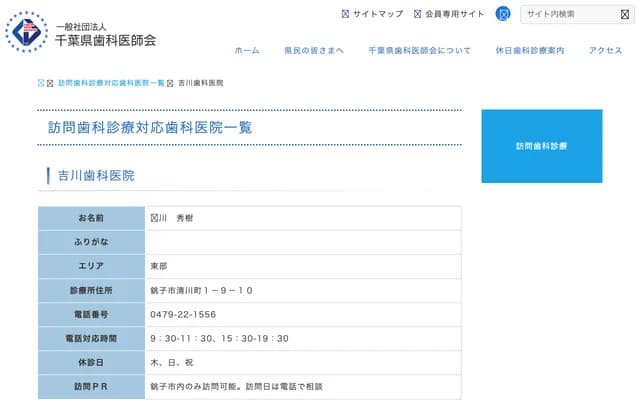Click the icon beside サイトマップ
The width and height of the screenshot is (640, 400).
[x=346, y=14]
